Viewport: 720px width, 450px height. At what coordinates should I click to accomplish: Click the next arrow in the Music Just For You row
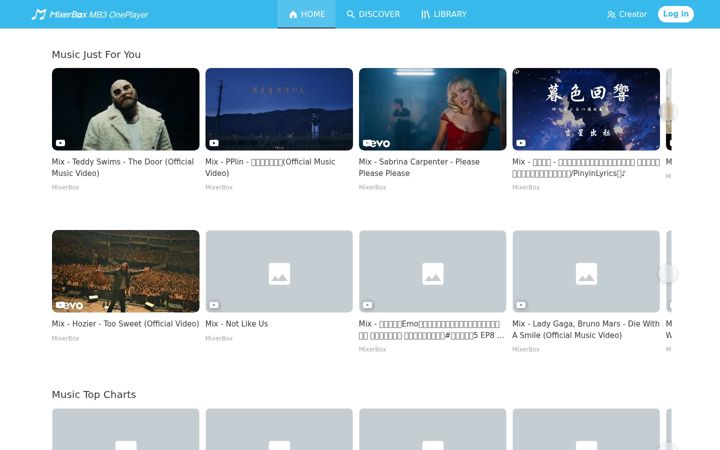coord(668,112)
